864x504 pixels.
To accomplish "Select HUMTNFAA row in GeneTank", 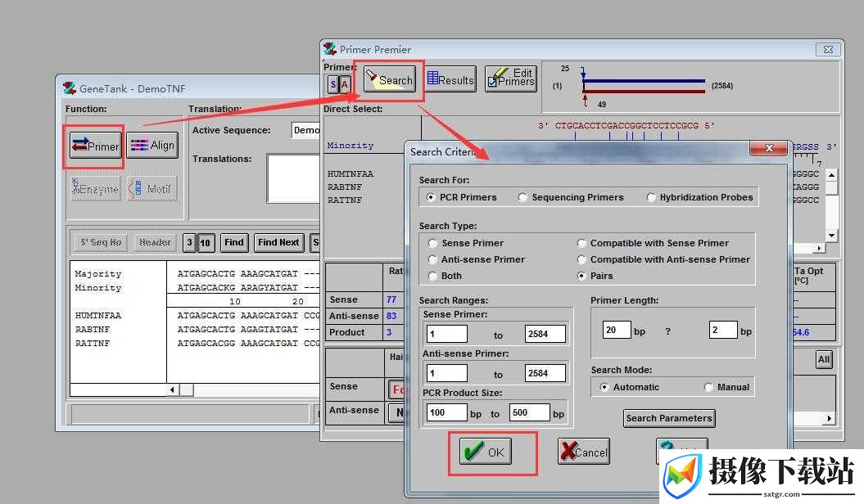I will (x=98, y=315).
